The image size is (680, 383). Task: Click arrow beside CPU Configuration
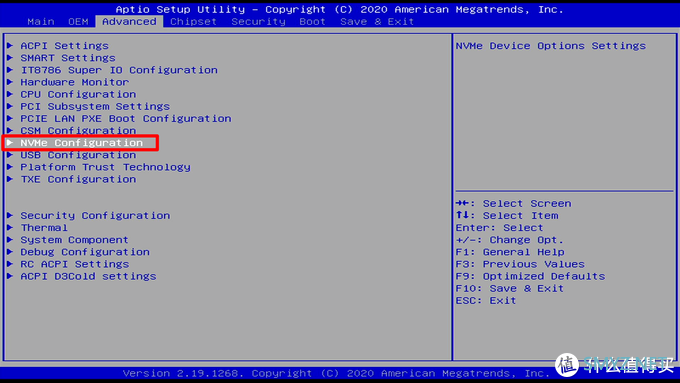tap(10, 94)
